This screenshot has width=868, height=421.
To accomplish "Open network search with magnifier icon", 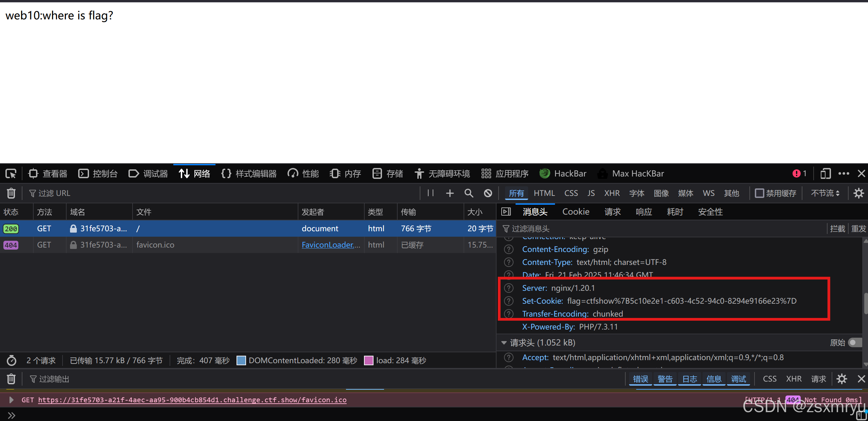I will pos(469,193).
